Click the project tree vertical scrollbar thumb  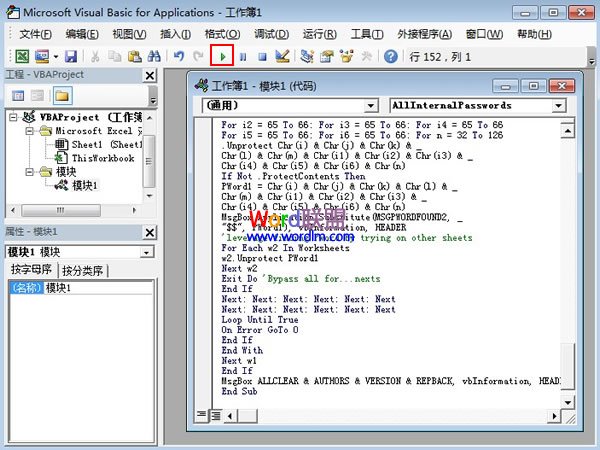click(149, 161)
